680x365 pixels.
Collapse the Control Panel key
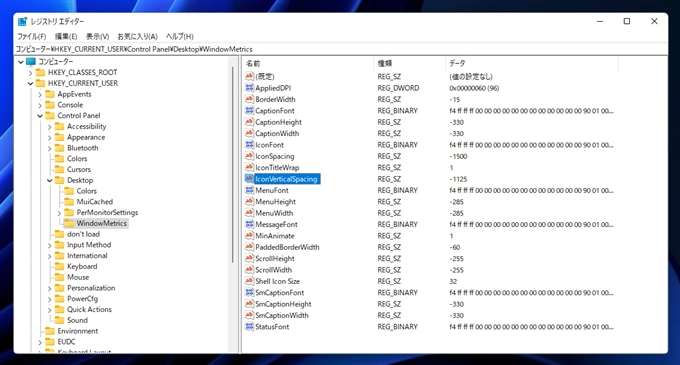pyautogui.click(x=40, y=116)
